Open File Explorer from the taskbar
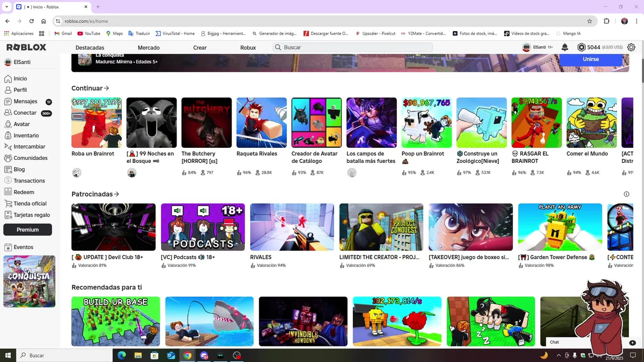Image resolution: width=644 pixels, height=362 pixels. tap(138, 355)
